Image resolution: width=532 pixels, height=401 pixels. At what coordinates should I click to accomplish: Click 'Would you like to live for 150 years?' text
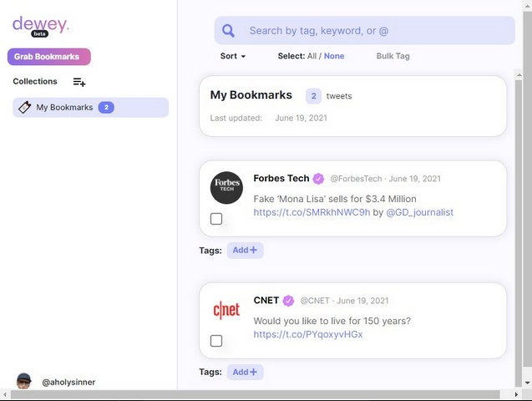pos(332,321)
